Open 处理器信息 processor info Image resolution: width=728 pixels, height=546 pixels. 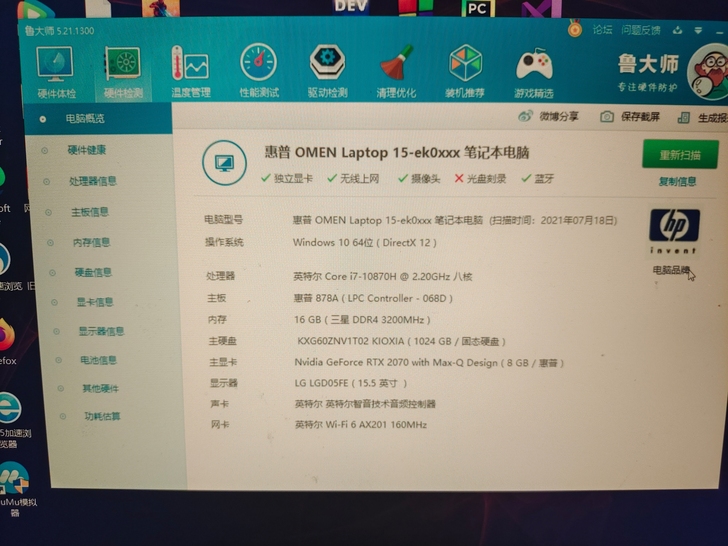(93, 181)
